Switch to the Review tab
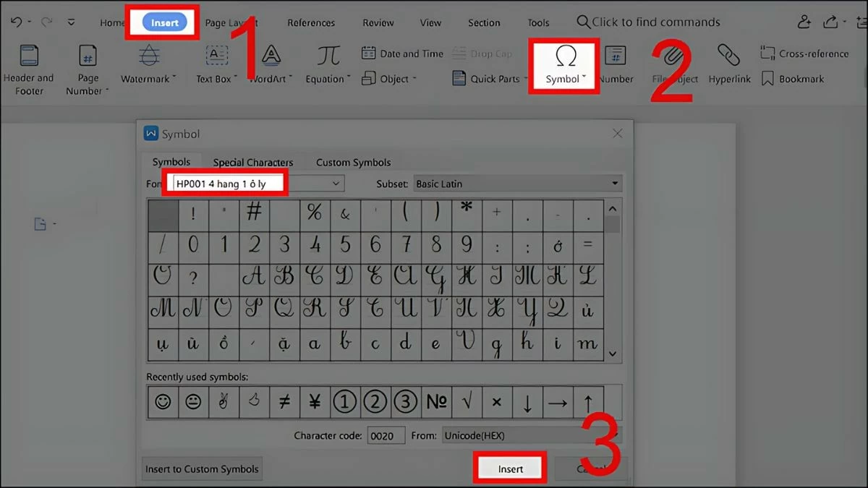This screenshot has width=868, height=488. pyautogui.click(x=378, y=23)
